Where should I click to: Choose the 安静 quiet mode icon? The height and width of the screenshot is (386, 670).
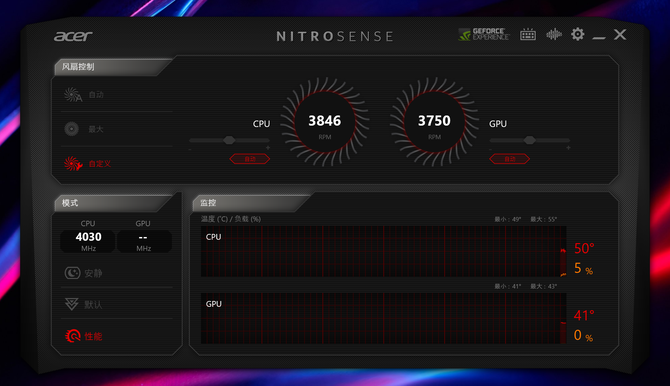click(x=72, y=273)
